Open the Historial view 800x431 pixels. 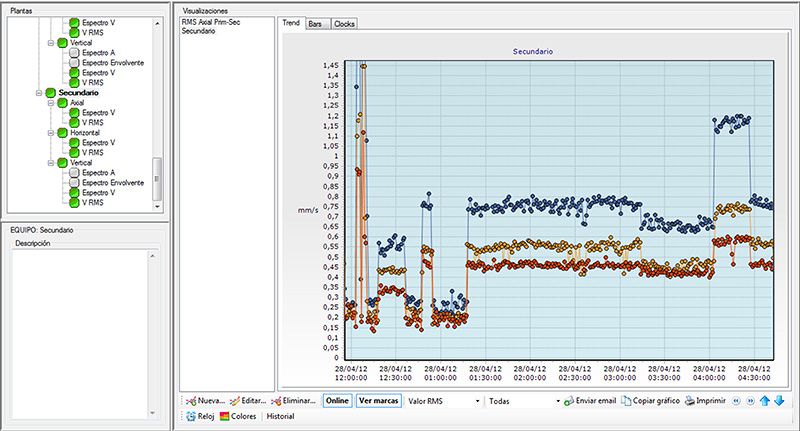coord(280,416)
